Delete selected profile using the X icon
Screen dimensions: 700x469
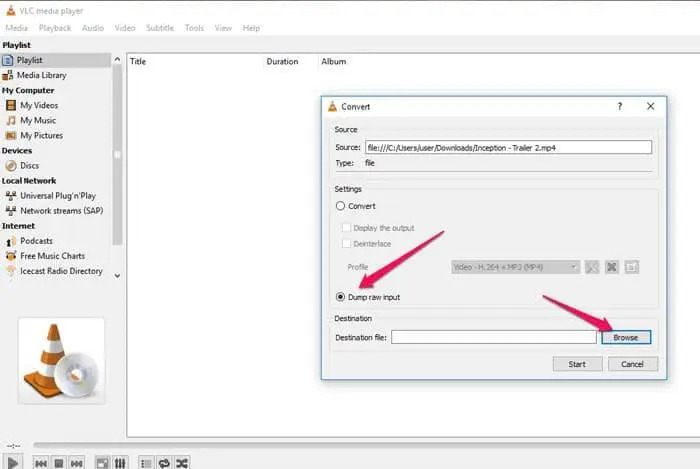coord(612,267)
